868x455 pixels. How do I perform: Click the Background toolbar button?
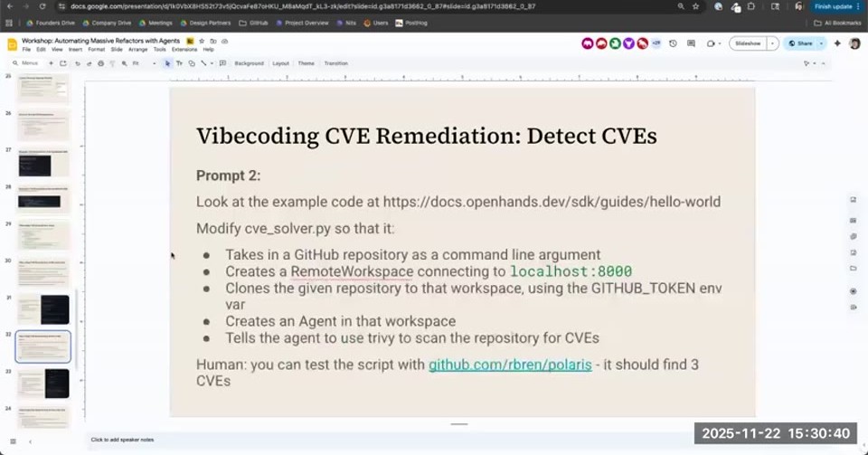[x=250, y=63]
